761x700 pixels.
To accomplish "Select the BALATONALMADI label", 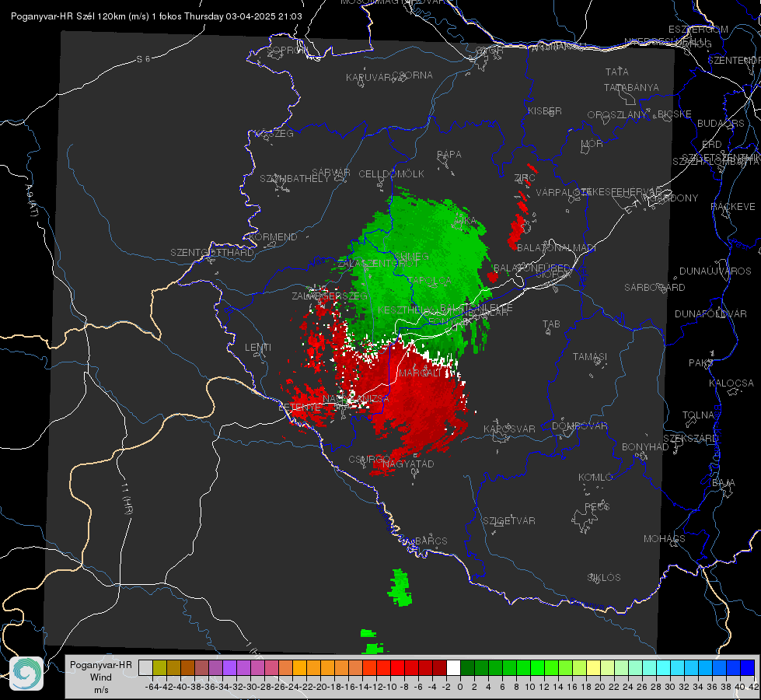I will click(557, 248).
